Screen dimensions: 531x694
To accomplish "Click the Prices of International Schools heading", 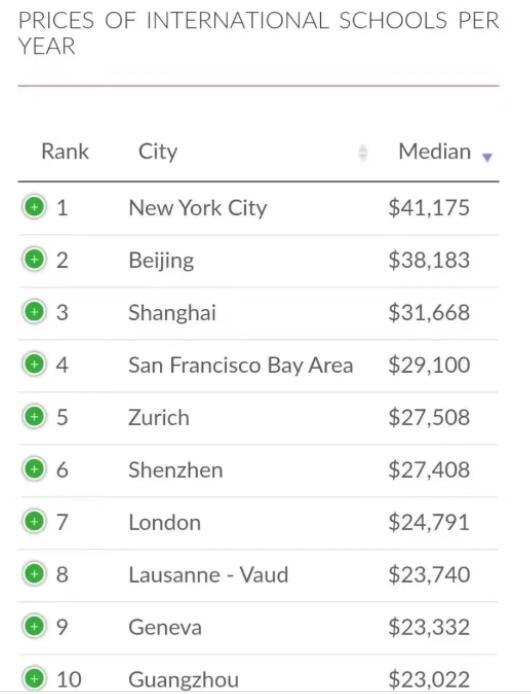I will [259, 33].
